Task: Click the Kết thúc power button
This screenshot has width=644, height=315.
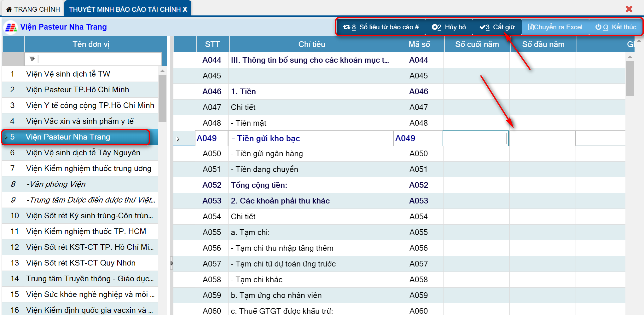Action: [616, 27]
